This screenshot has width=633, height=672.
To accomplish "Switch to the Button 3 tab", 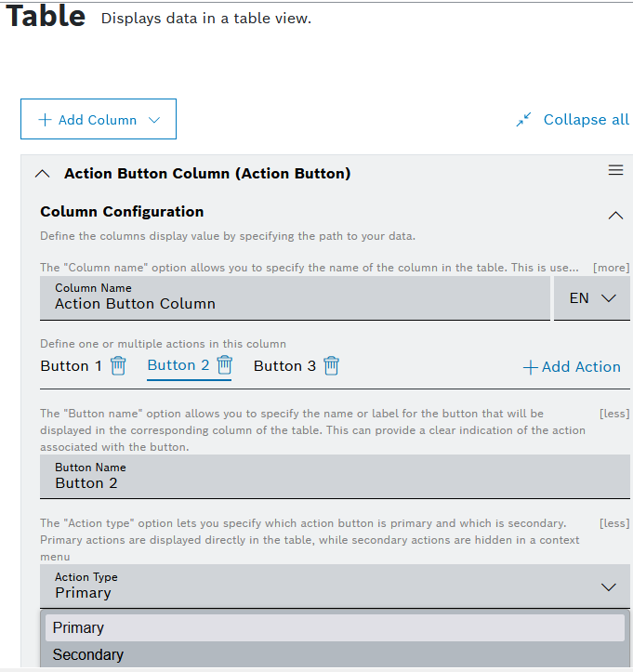I will 278,366.
